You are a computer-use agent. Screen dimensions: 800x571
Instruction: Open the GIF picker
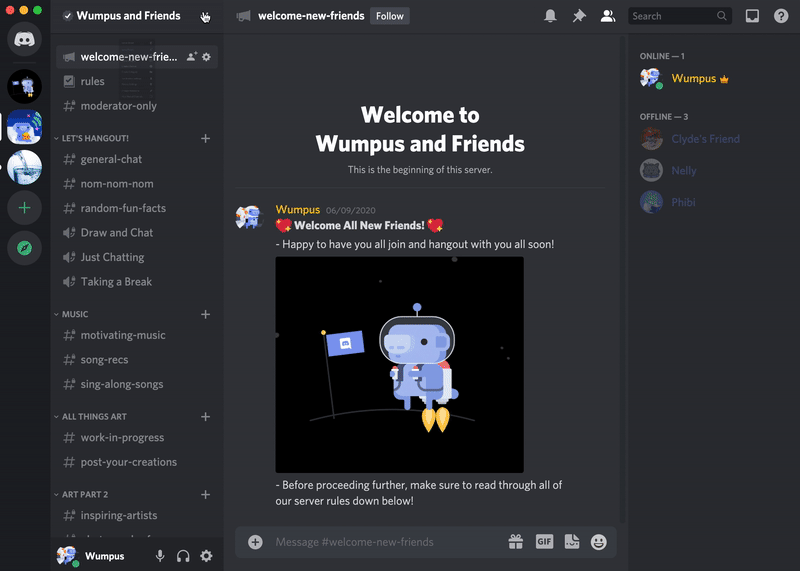[544, 541]
